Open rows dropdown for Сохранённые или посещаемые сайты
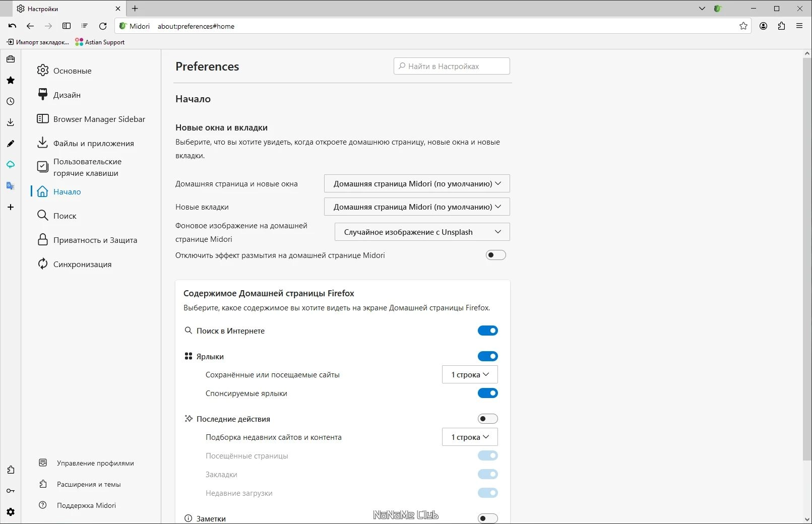Image resolution: width=812 pixels, height=524 pixels. click(x=470, y=374)
